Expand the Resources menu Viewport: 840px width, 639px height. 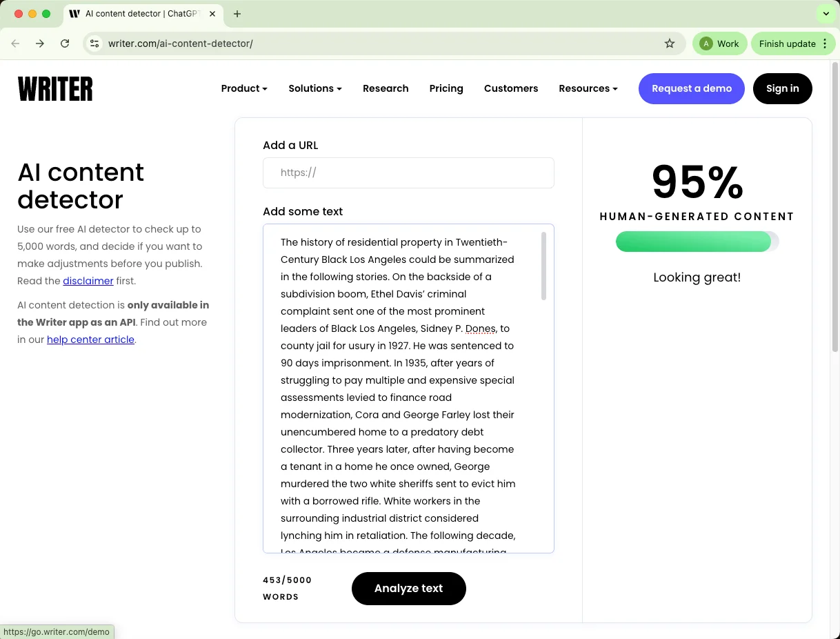point(588,88)
